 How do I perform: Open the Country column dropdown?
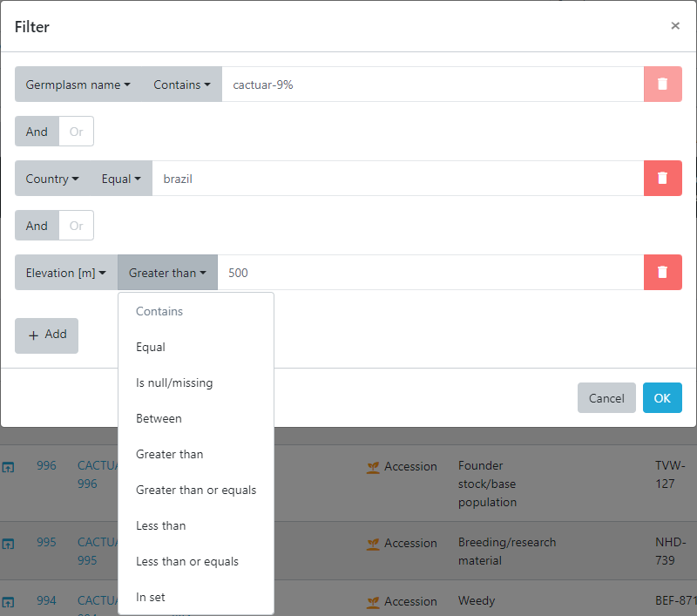tap(52, 179)
